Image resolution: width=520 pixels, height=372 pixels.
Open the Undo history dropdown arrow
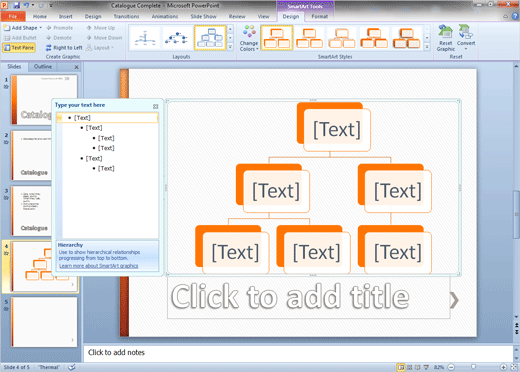(33, 5)
